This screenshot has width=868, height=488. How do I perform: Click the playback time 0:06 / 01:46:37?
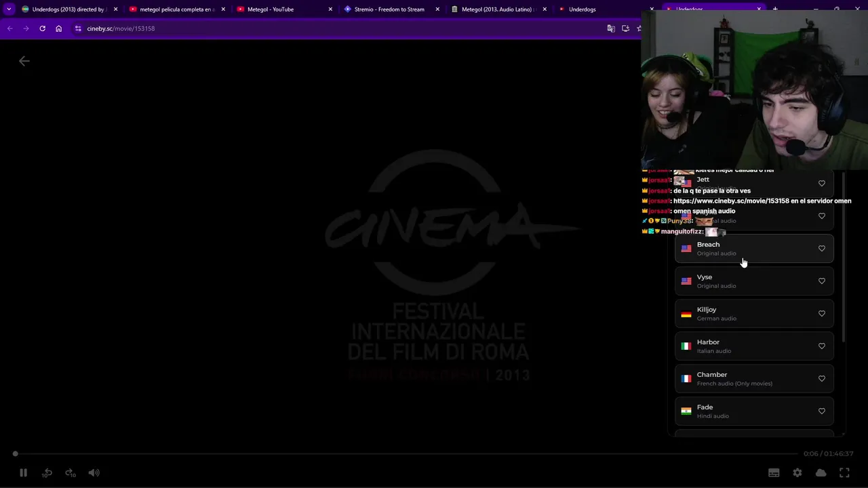(x=828, y=453)
